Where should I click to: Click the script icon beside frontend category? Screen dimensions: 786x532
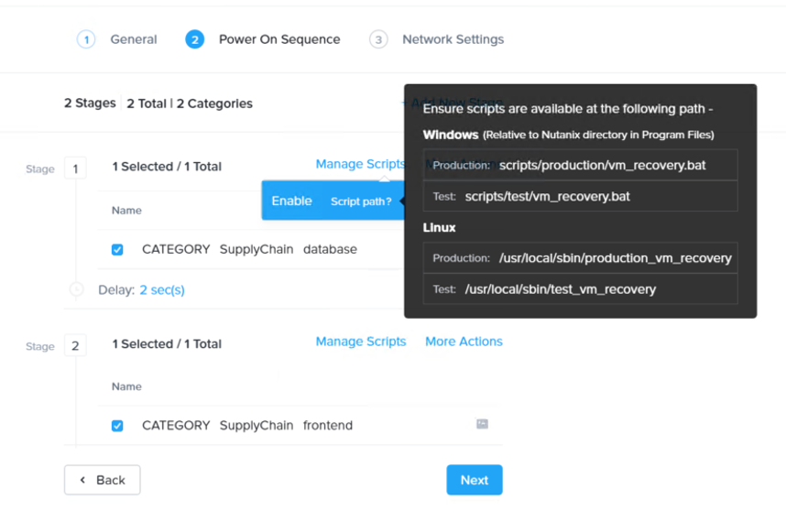pos(482,424)
